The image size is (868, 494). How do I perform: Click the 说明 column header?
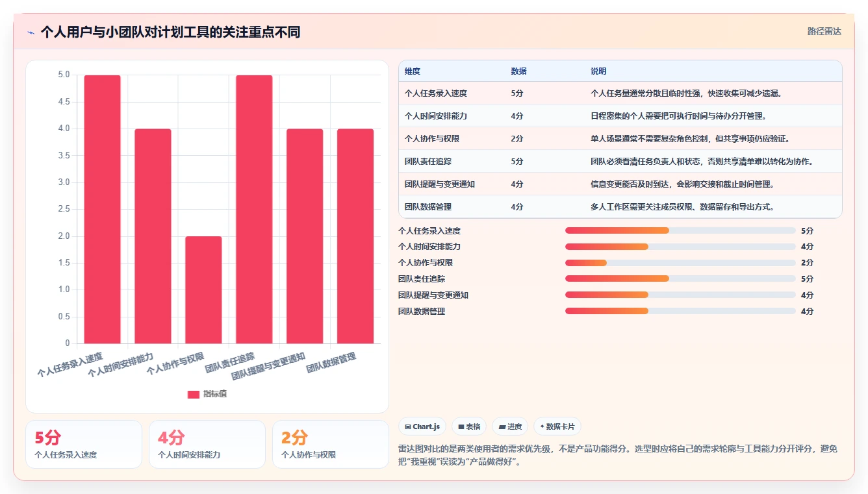598,71
